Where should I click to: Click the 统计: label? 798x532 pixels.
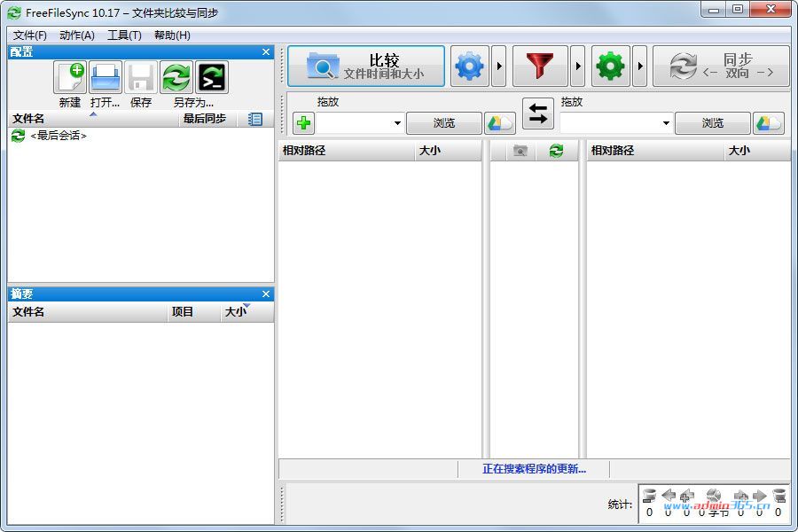(620, 504)
